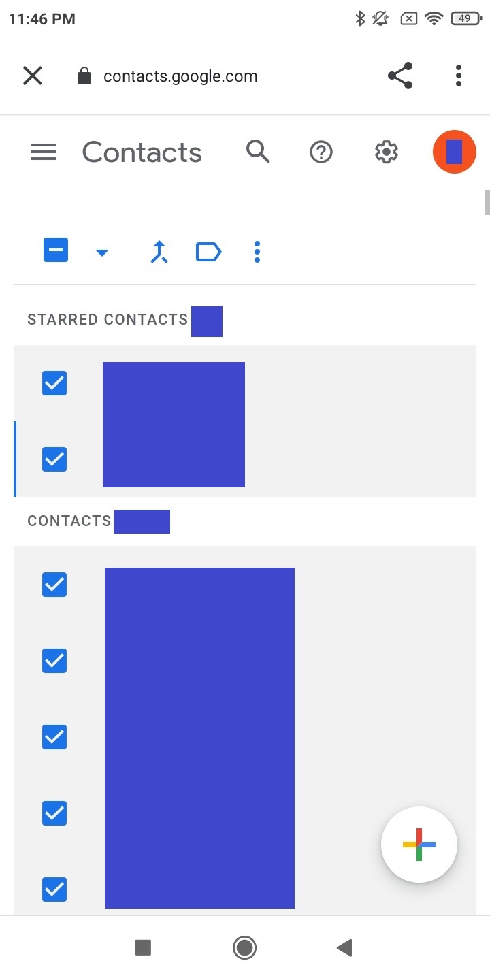Click the contacts.google.com address bar

(x=180, y=76)
